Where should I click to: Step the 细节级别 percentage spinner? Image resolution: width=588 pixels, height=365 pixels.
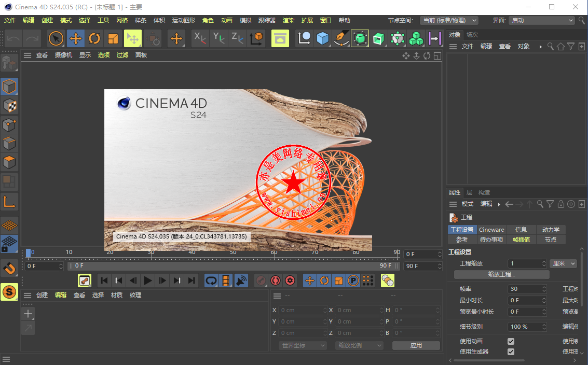pos(544,327)
